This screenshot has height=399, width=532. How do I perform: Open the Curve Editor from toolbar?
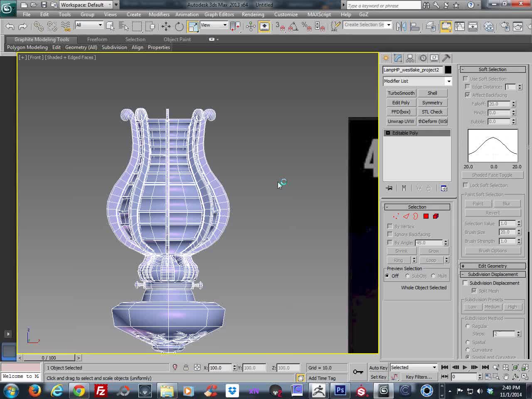pyautogui.click(x=460, y=26)
